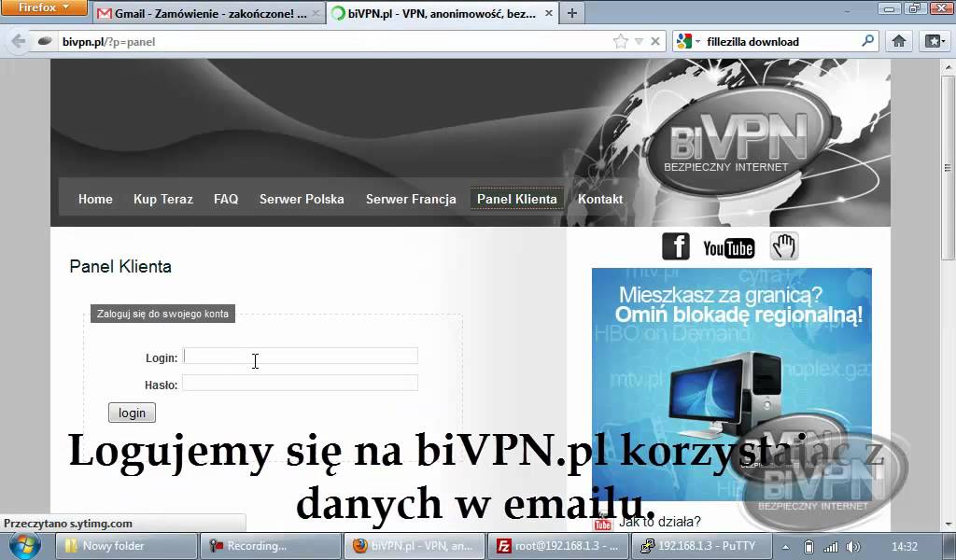Submit with the login button
Viewport: 956px width, 560px height.
point(132,413)
